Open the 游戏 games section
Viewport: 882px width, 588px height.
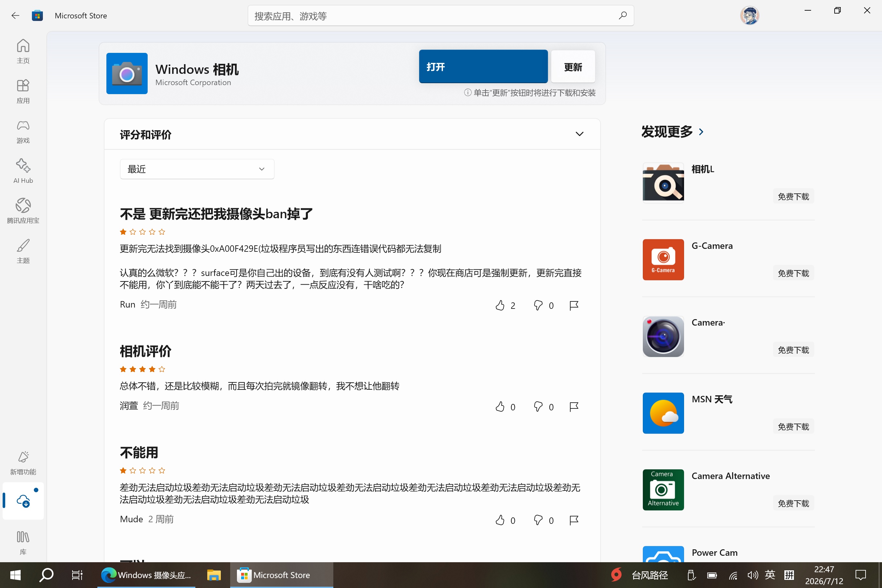pyautogui.click(x=23, y=132)
